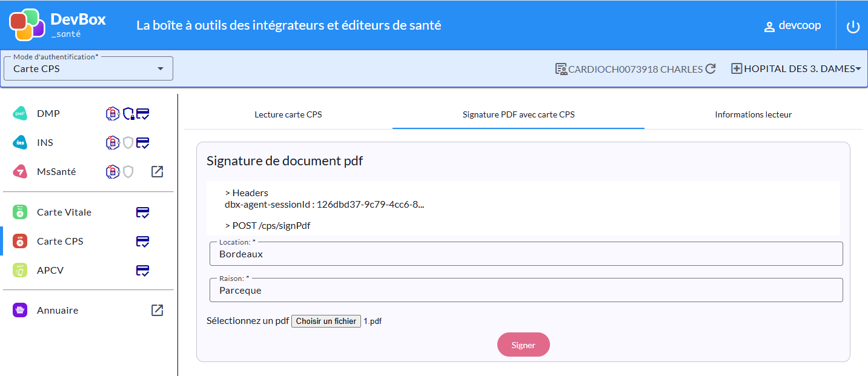Expand the Headers section
Image resolution: width=868 pixels, height=376 pixels.
coord(246,193)
